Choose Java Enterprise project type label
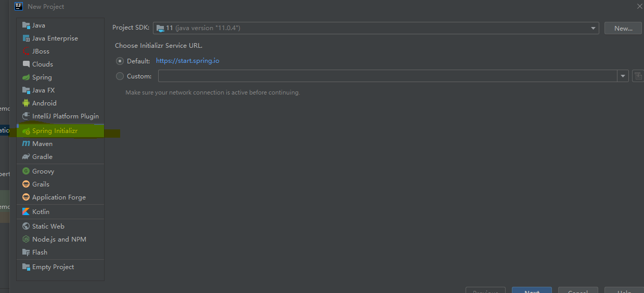 pos(55,38)
